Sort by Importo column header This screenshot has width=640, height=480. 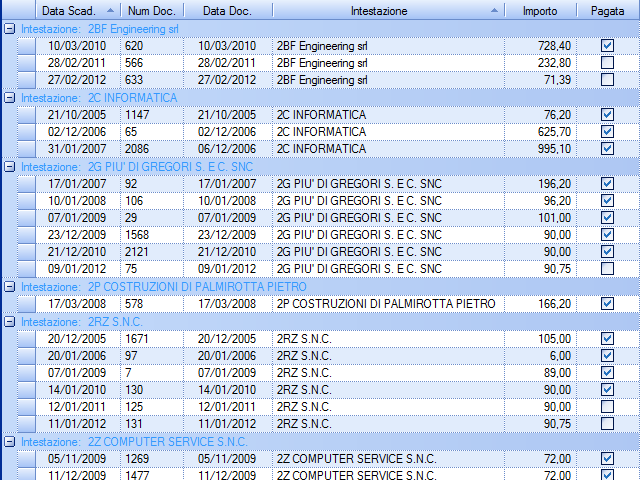click(540, 11)
